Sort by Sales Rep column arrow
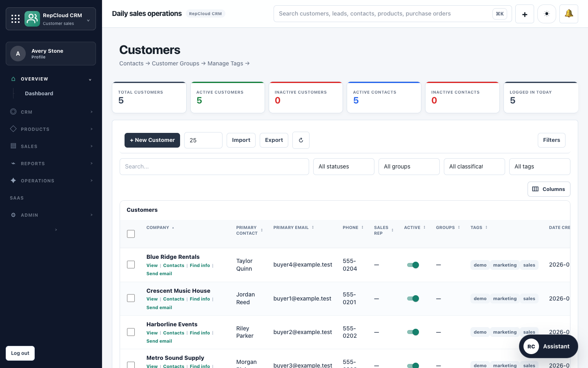The image size is (588, 368). 392,231
